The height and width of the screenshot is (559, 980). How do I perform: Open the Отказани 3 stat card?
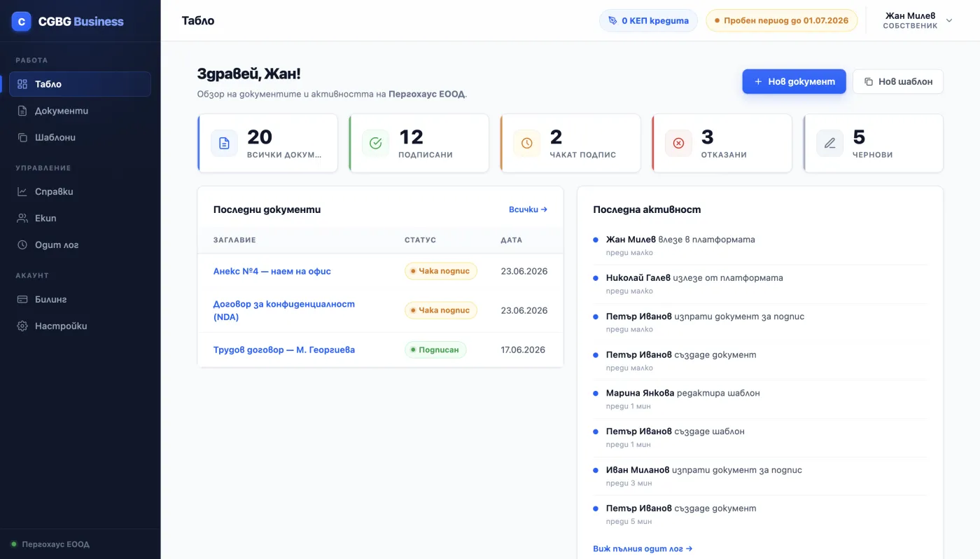pos(722,143)
